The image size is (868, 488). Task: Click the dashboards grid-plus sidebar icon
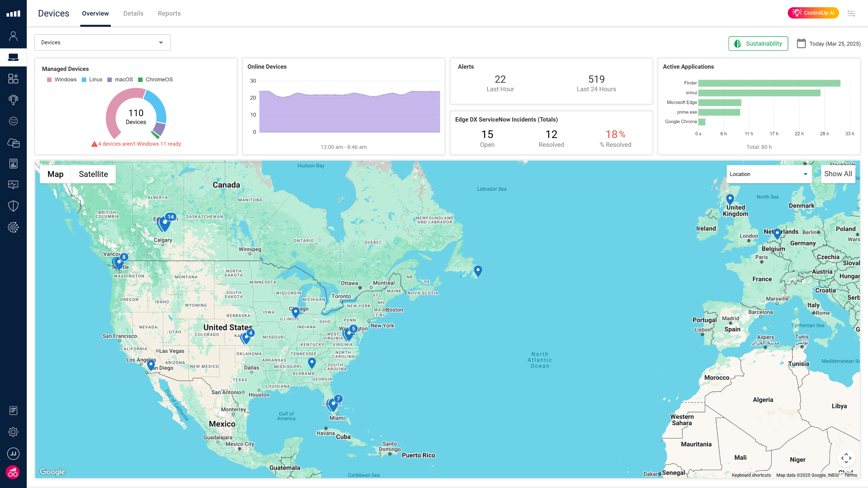(13, 79)
